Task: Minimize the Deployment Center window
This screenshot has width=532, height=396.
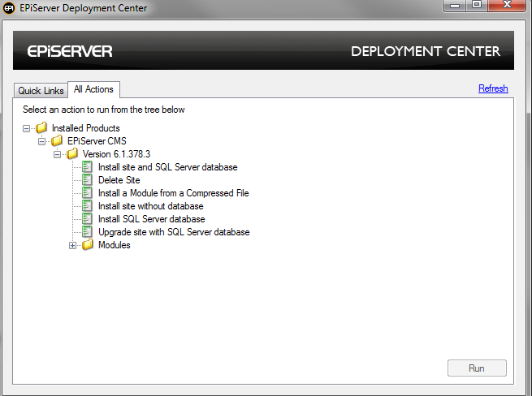Action: point(455,6)
